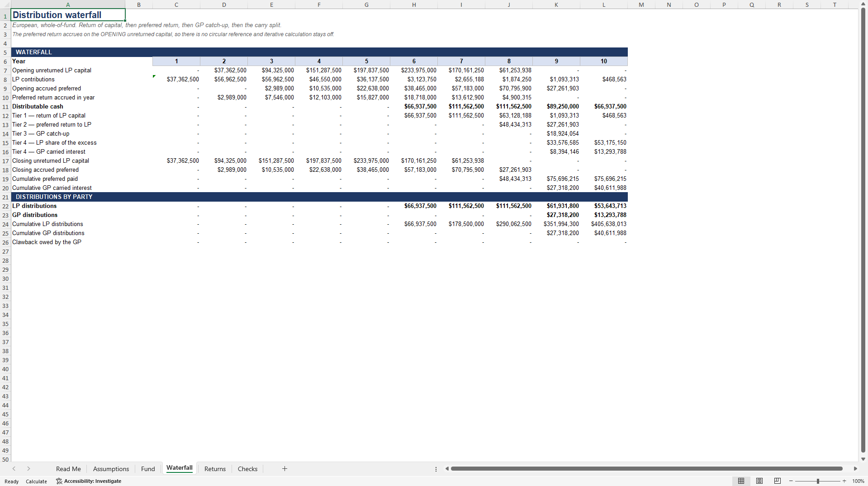Open the Assumptions sheet tab
The height and width of the screenshot is (486, 868).
[111, 469]
